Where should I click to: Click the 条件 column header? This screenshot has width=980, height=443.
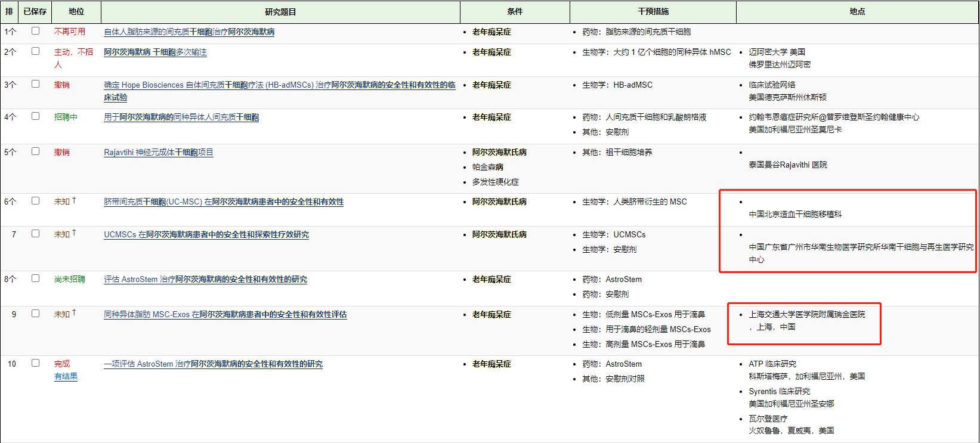pos(515,12)
